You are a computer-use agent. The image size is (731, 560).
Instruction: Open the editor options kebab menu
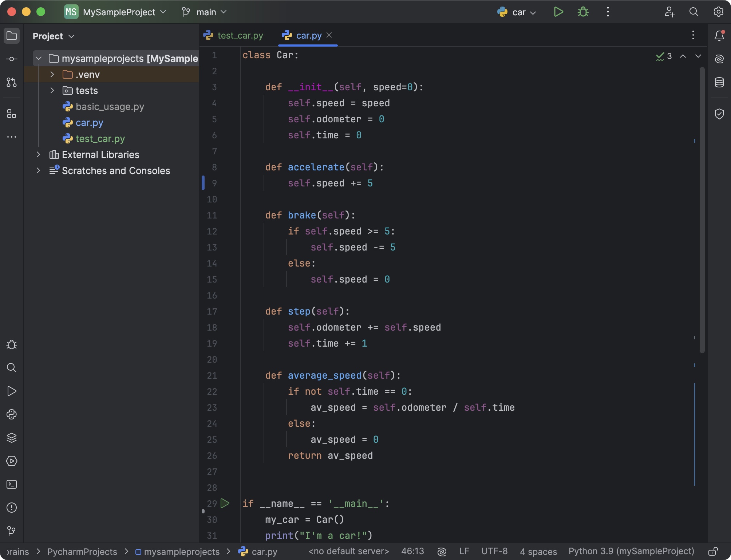(x=693, y=35)
